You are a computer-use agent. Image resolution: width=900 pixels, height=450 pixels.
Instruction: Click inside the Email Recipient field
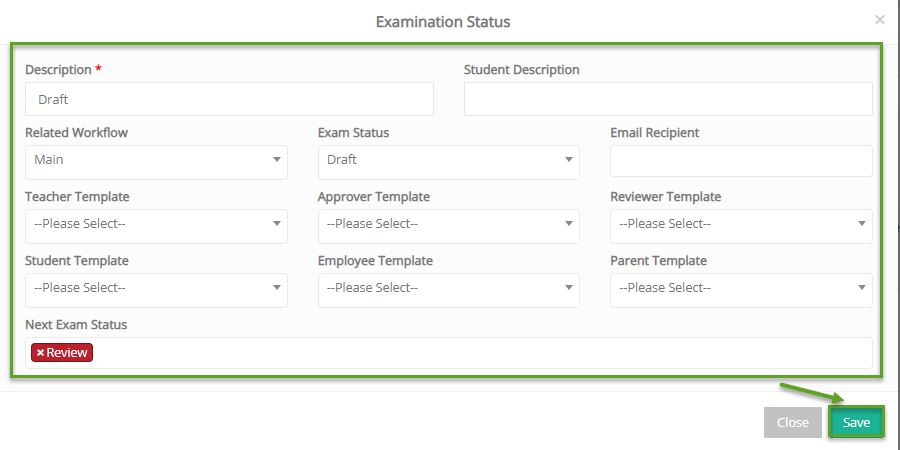point(741,161)
